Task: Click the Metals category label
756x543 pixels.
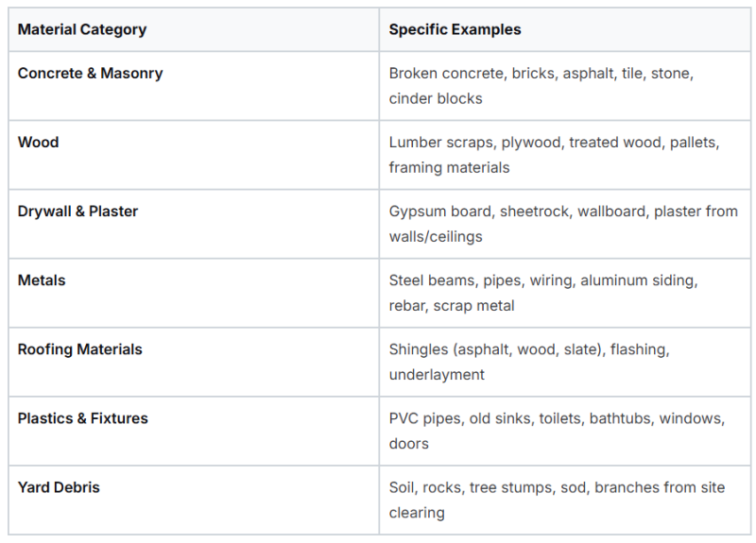Action: [x=42, y=280]
